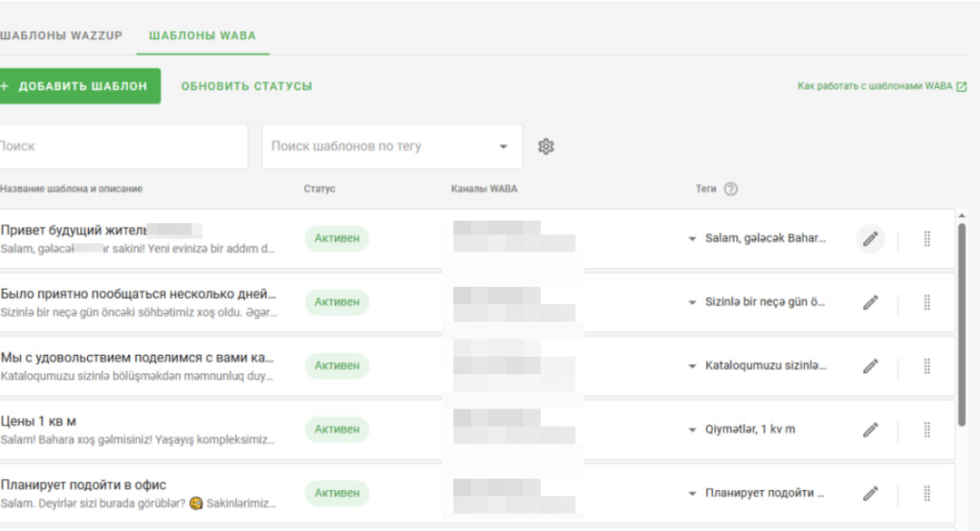The image size is (980, 531).
Task: Select the 'Шаблоны WABA' tab
Action: [x=202, y=36]
